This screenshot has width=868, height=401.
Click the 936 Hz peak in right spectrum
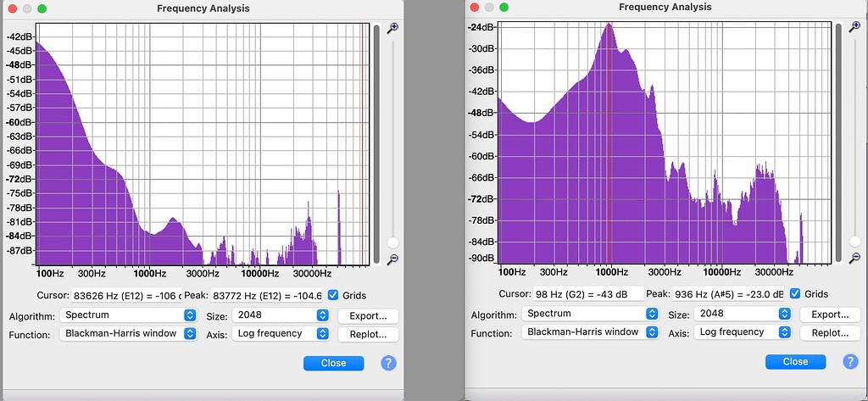click(609, 25)
